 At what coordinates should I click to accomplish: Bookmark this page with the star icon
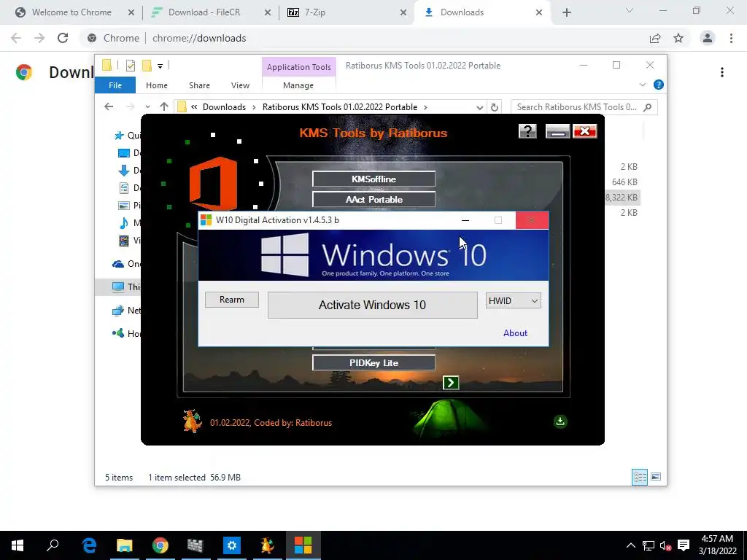(678, 38)
